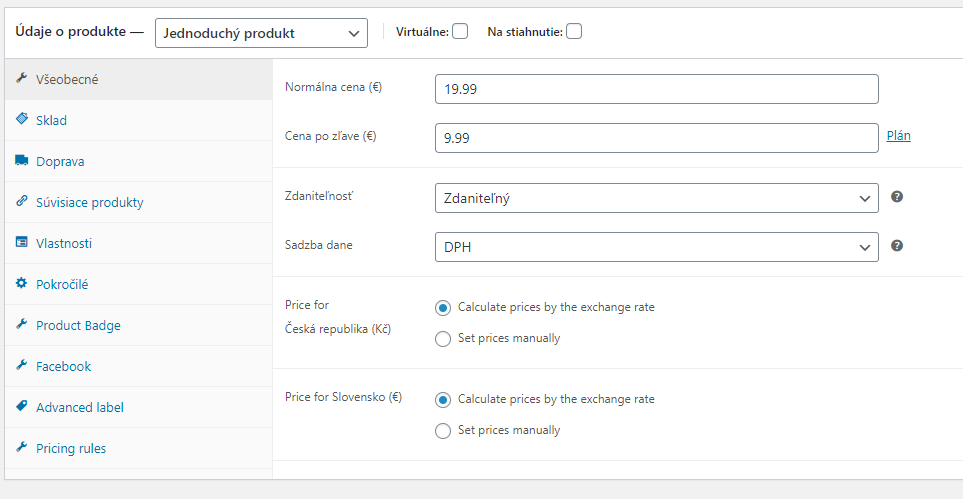Click the wrench icon beside Všeobecné

click(x=21, y=79)
